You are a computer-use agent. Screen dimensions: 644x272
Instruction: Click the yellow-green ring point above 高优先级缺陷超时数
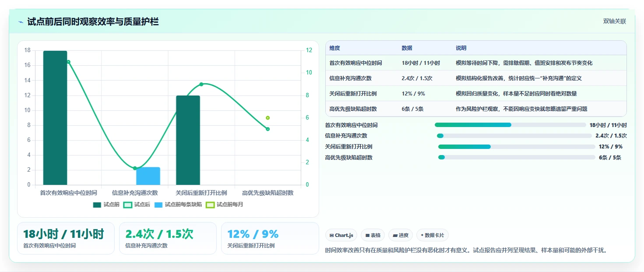[267, 118]
